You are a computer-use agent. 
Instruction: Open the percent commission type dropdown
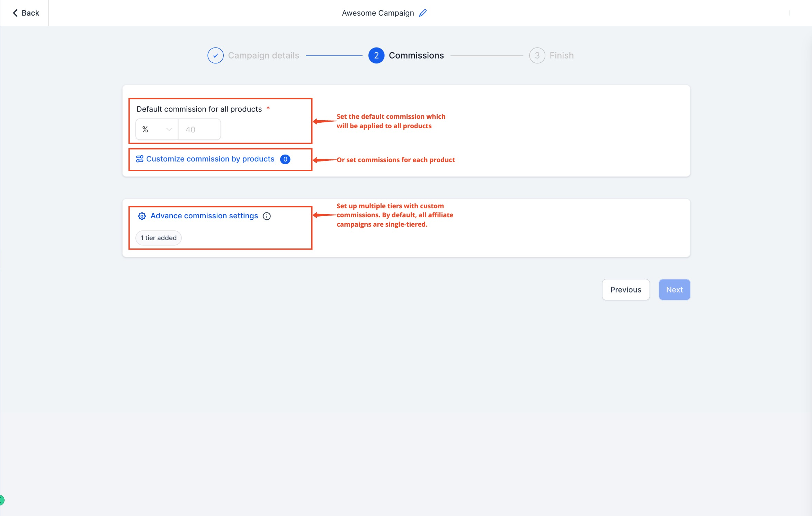coord(157,129)
